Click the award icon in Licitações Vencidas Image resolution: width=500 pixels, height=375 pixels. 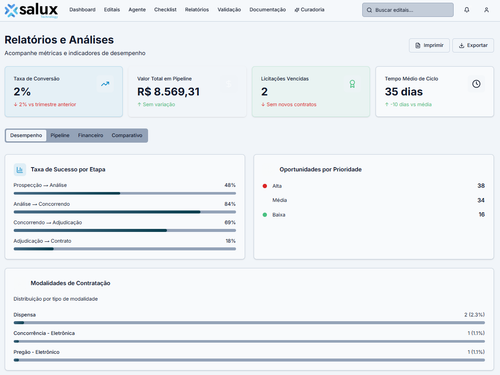coord(352,84)
